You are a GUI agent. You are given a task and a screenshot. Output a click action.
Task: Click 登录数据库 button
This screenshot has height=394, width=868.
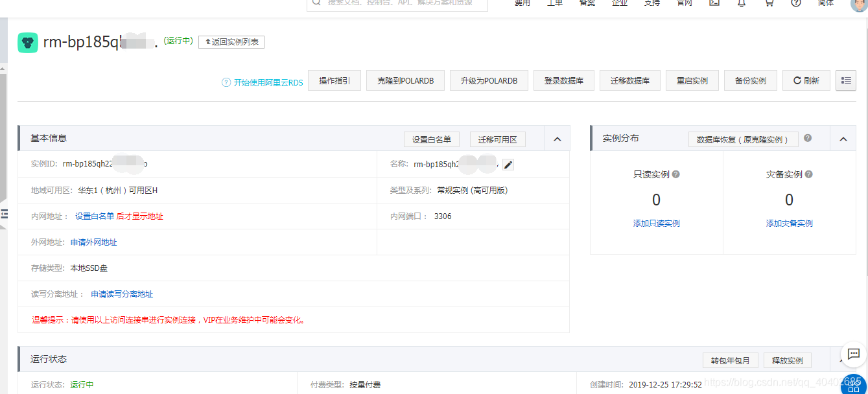[x=564, y=80]
